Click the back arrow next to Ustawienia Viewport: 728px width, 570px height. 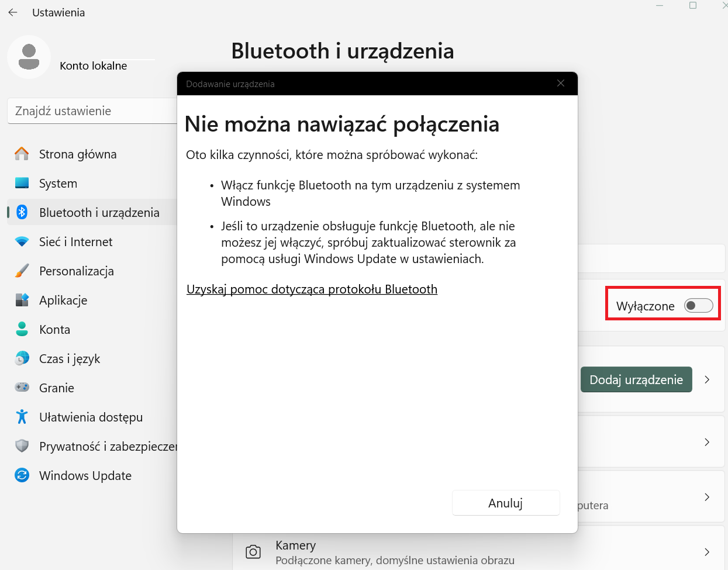pos(13,12)
